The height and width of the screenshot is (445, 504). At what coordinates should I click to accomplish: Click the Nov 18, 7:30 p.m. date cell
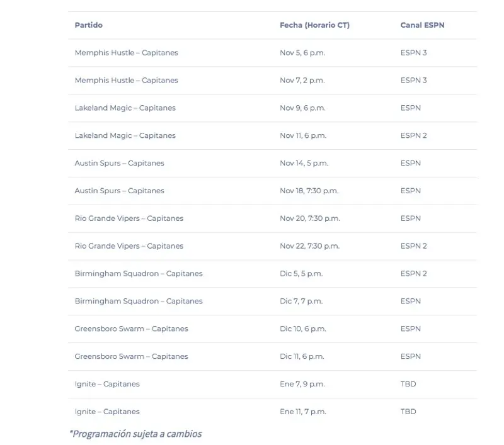click(309, 191)
